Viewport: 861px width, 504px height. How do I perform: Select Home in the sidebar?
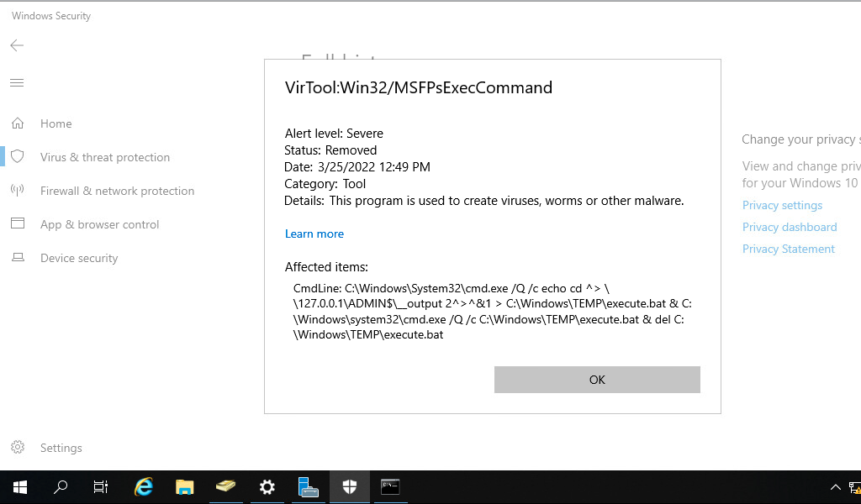coord(56,124)
